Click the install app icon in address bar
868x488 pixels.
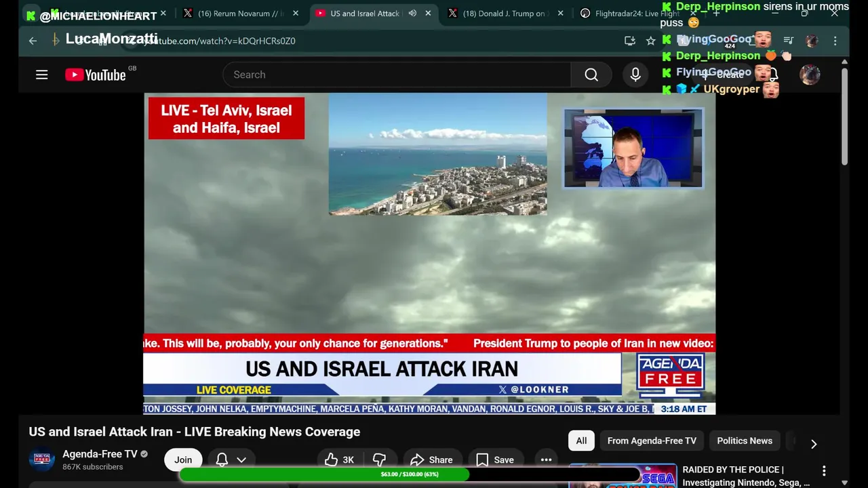pyautogui.click(x=630, y=41)
